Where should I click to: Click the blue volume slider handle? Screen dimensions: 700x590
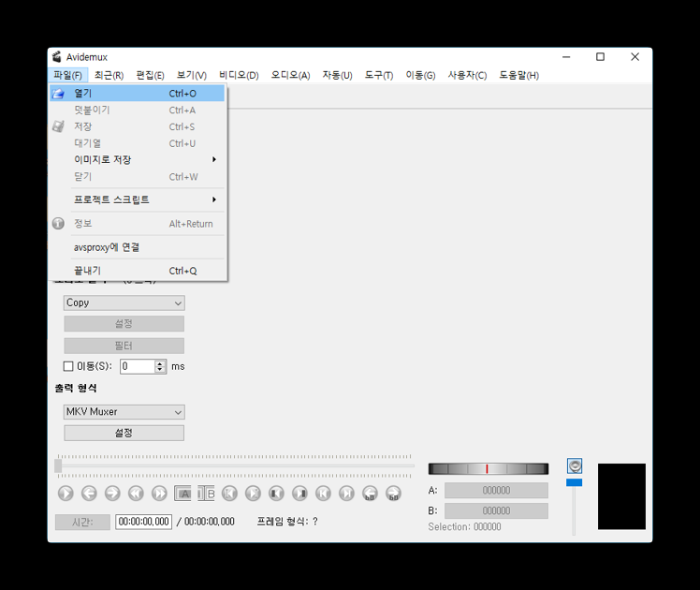574,482
